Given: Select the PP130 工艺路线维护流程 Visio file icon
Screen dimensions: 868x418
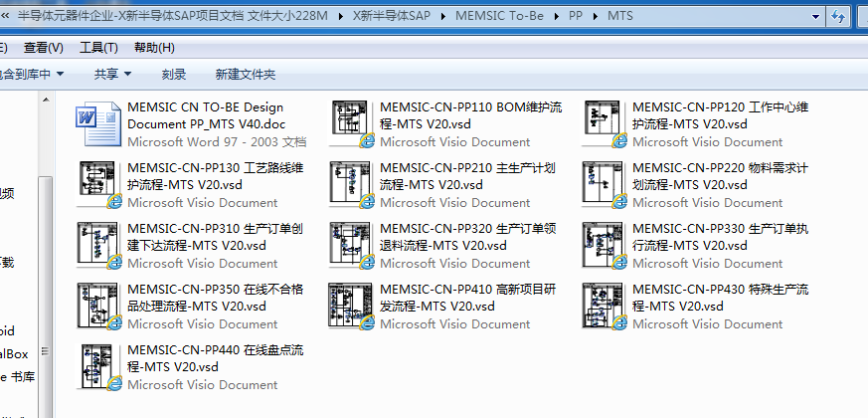Looking at the screenshot, I should (x=98, y=184).
